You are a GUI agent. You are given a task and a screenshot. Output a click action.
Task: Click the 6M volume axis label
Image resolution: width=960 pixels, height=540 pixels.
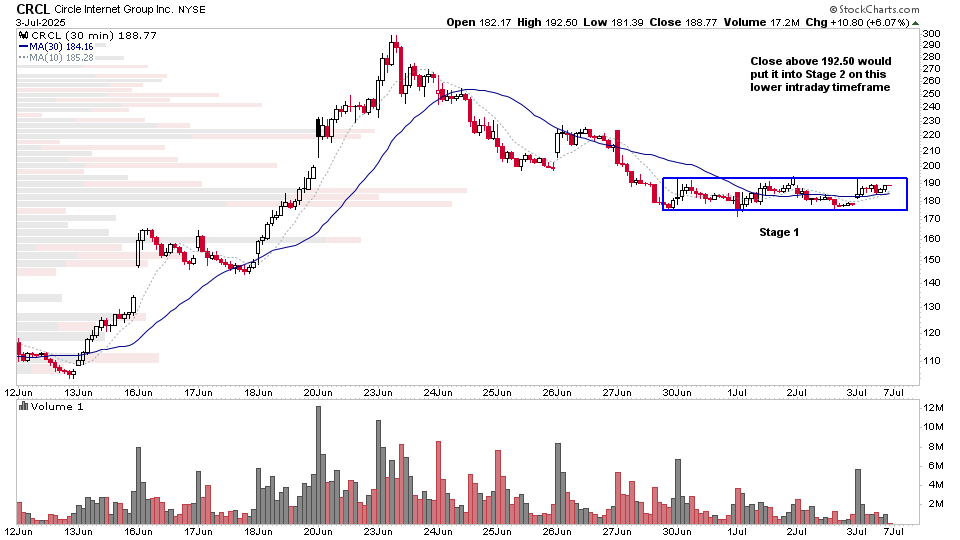[936, 465]
